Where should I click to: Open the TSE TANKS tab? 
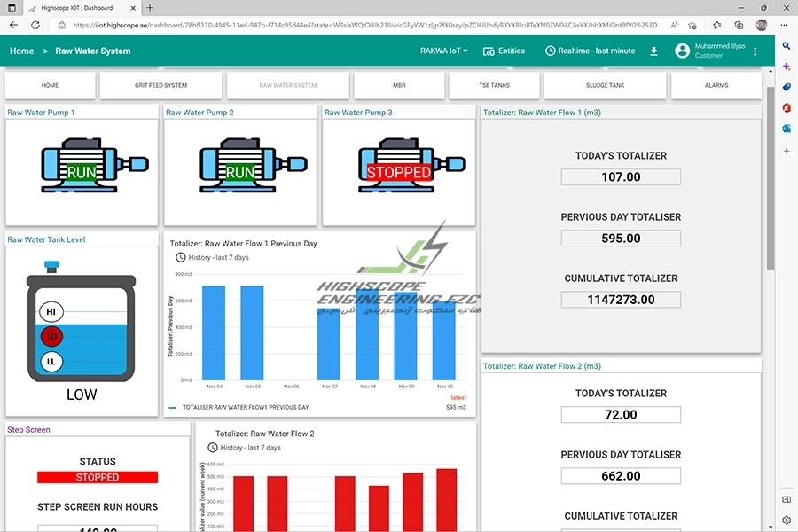click(x=494, y=85)
